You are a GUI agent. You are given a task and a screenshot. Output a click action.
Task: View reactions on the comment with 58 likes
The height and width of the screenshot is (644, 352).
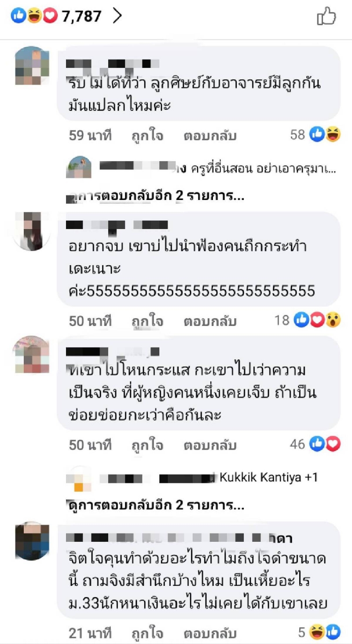tap(325, 135)
